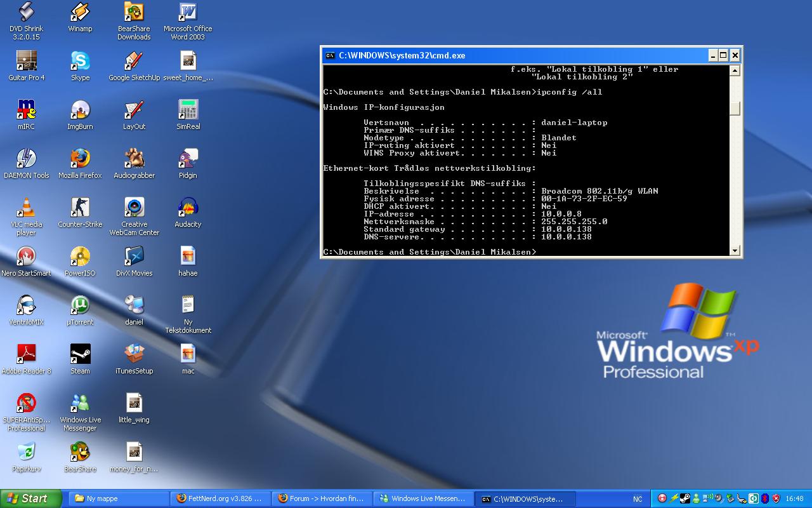This screenshot has width=812, height=508.
Task: Select the BearShare desktop shortcut
Action: pos(80,457)
